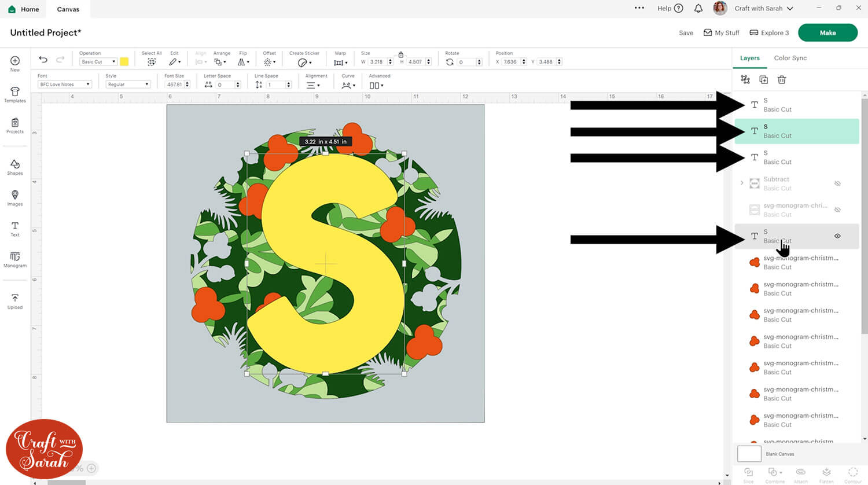This screenshot has width=868, height=485.
Task: Go to the Home tab
Action: point(24,9)
